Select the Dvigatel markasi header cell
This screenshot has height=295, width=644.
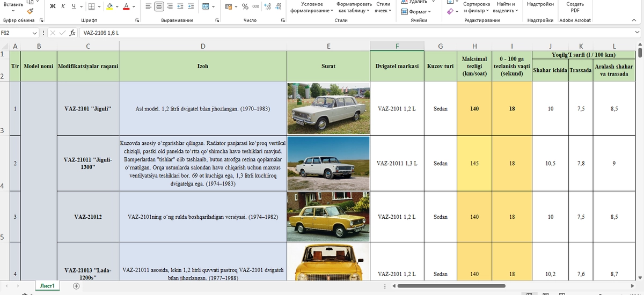(397, 66)
